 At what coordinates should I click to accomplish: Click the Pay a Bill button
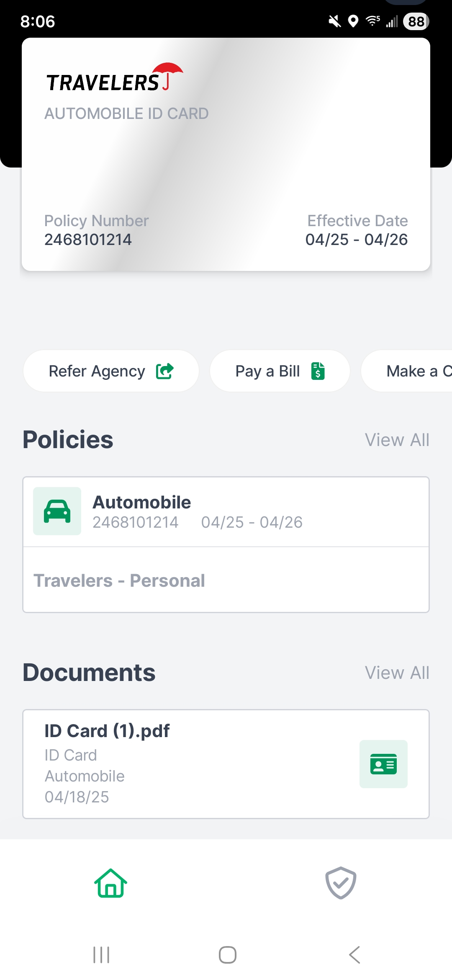[280, 371]
